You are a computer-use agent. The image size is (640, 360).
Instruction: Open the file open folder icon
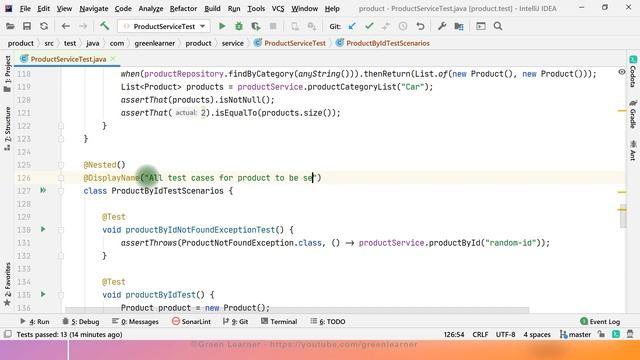[x=10, y=27]
